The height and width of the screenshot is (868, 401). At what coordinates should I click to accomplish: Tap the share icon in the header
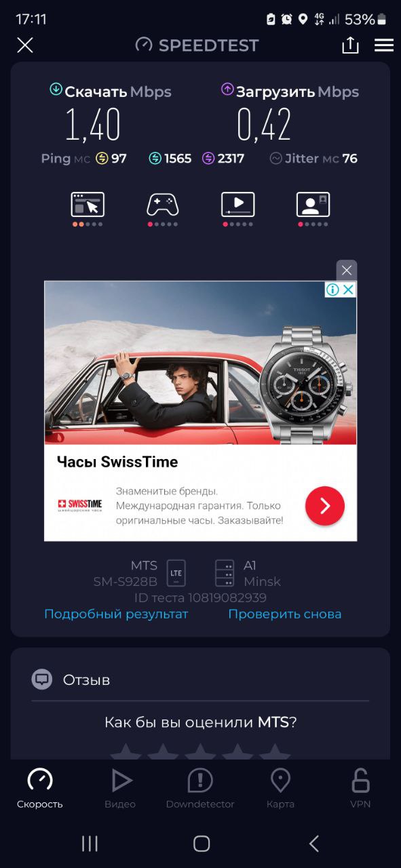[349, 45]
